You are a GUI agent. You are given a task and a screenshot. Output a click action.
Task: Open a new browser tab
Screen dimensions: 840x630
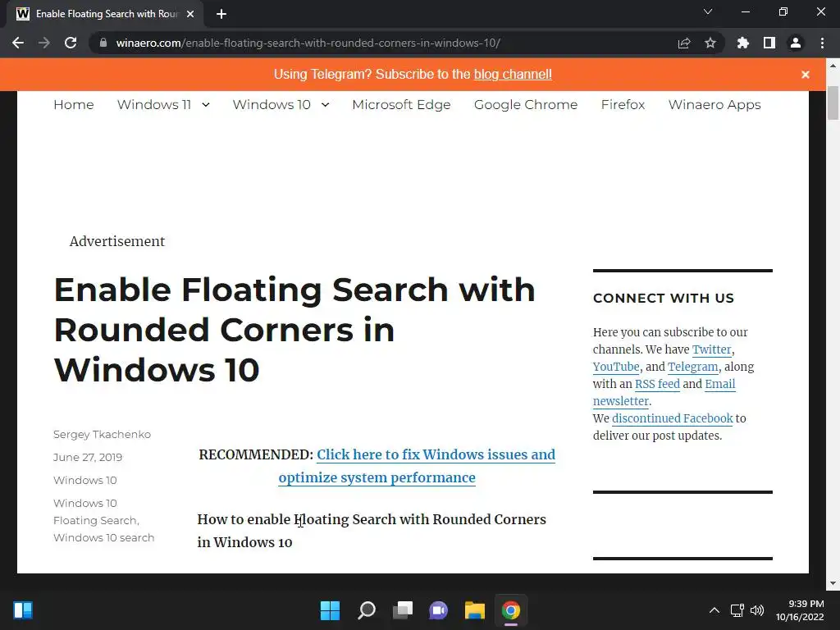point(221,14)
